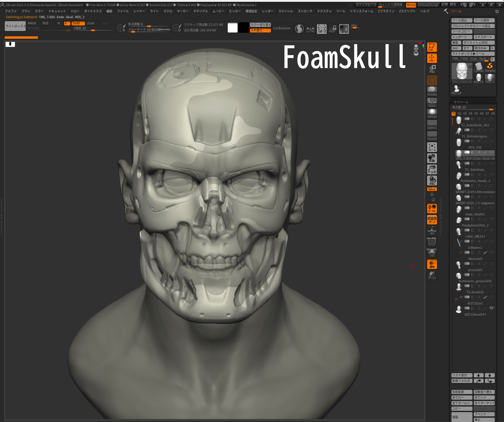Open the Zplugin (Zプラグイン) menu
The height and width of the screenshot is (422, 504).
click(386, 11)
